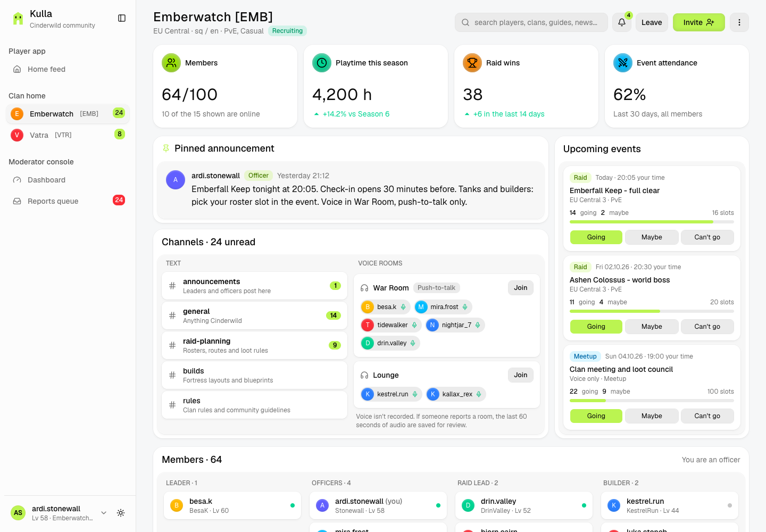Viewport: 766px width, 532px height.
Task: Expand the ardi.stonewall account switcher chevron
Action: pyautogui.click(x=104, y=513)
